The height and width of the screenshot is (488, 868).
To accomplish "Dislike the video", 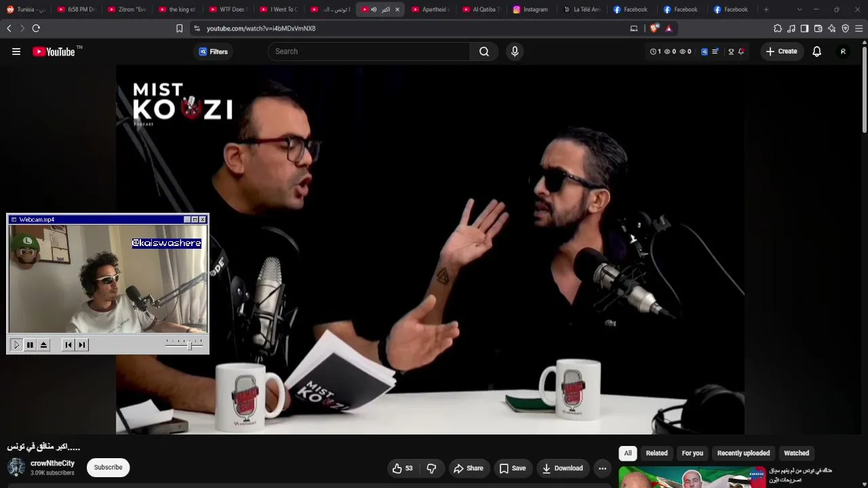I will [431, 468].
